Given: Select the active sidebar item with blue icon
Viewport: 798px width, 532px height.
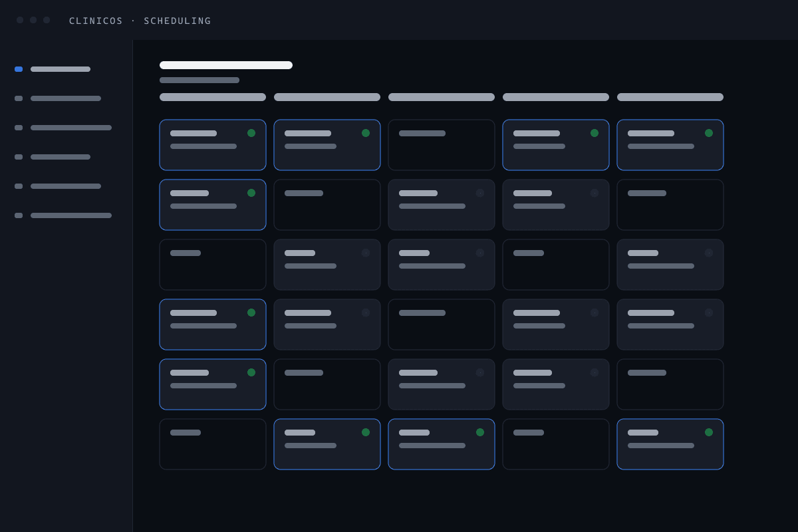Looking at the screenshot, I should (53, 69).
